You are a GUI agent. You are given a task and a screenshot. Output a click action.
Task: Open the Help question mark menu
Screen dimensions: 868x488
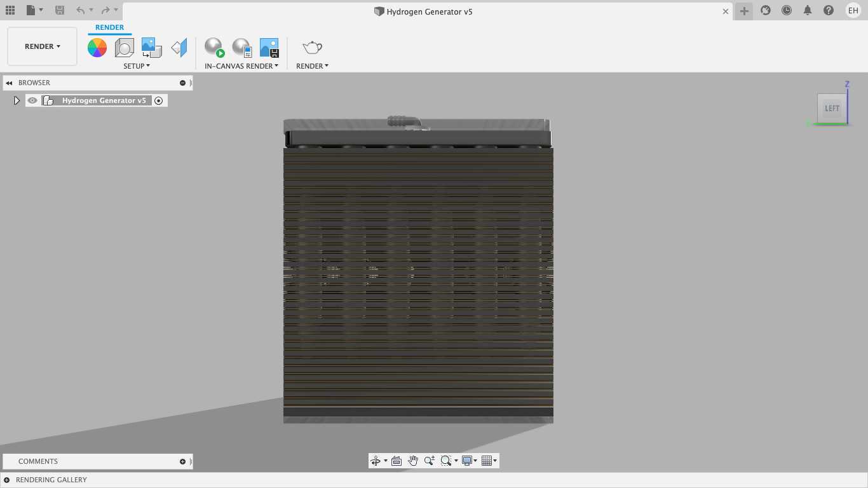pyautogui.click(x=829, y=10)
